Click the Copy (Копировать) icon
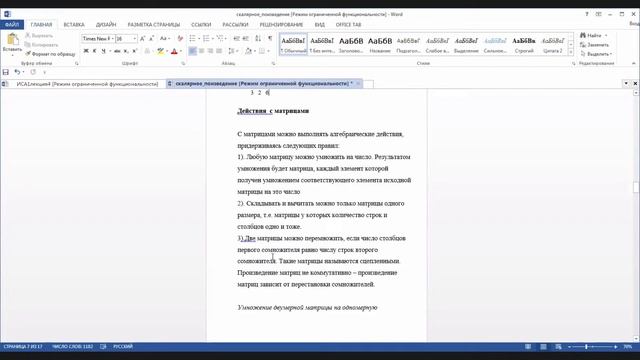The image size is (640, 360). (x=28, y=45)
